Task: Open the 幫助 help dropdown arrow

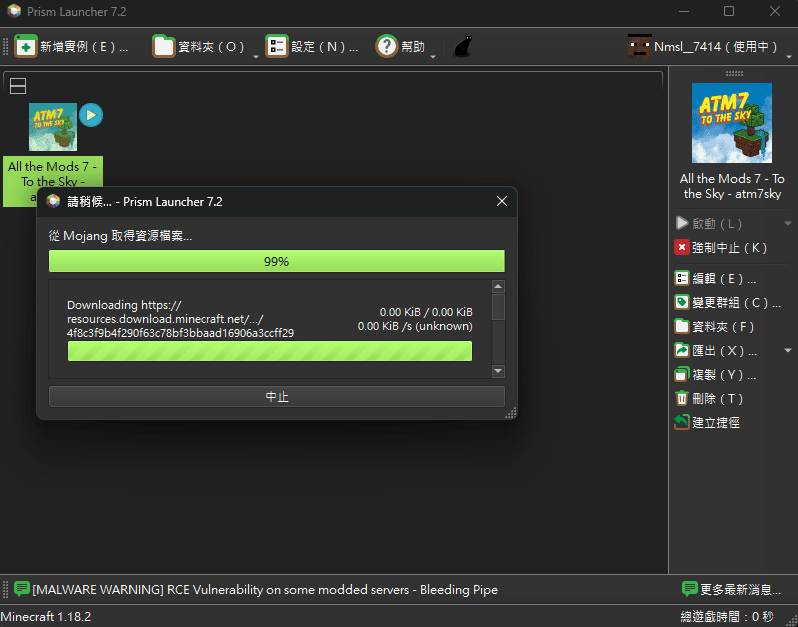Action: tap(433, 56)
